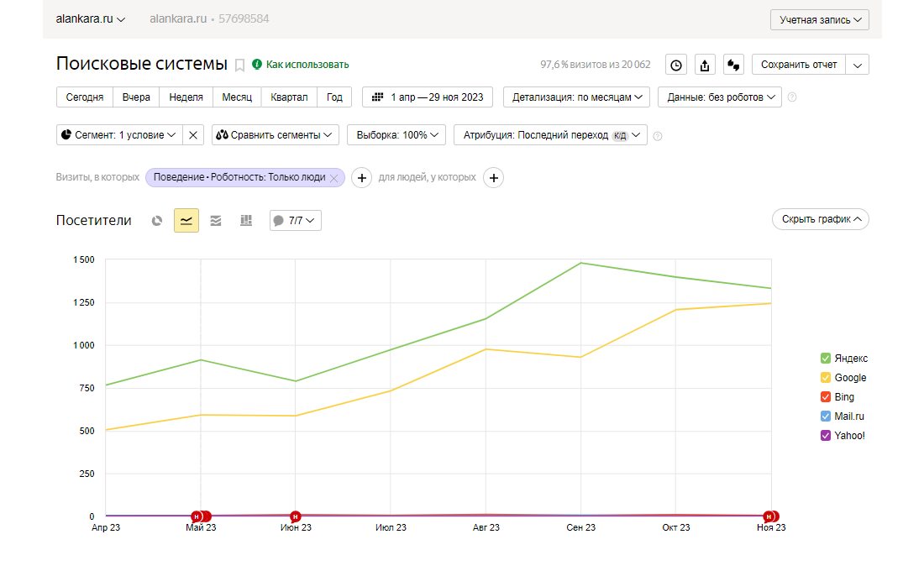Add a people condition with plus button
Image resolution: width=924 pixels, height=571 pixels.
point(494,177)
